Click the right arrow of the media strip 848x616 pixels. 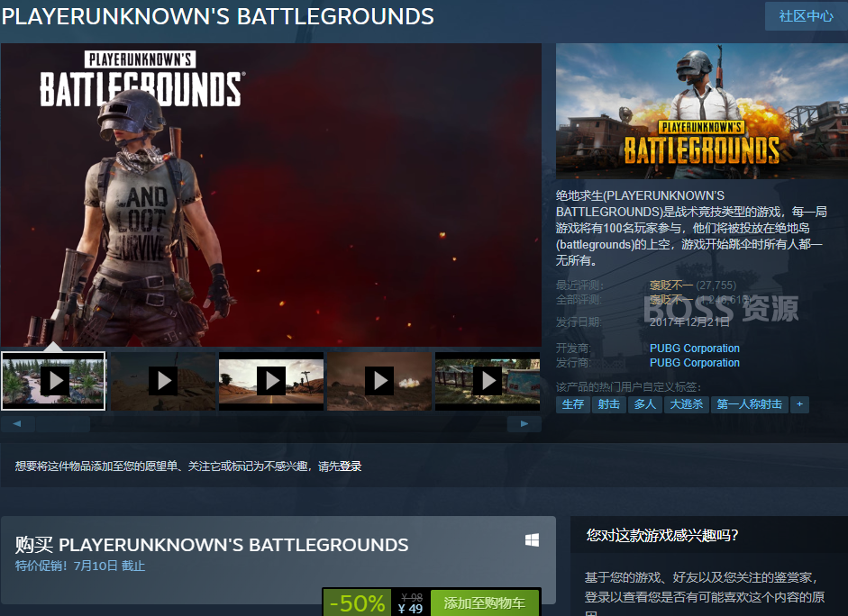click(524, 423)
